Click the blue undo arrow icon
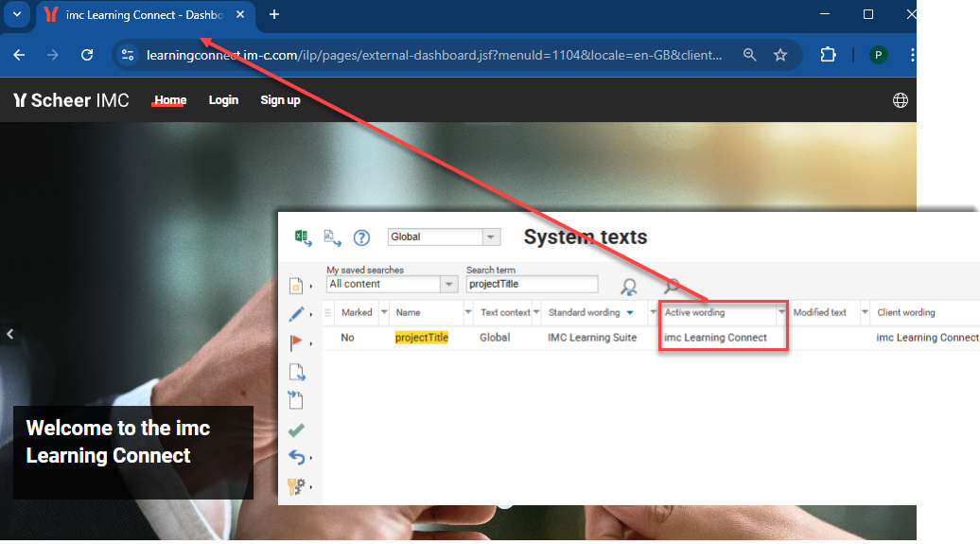 click(296, 457)
